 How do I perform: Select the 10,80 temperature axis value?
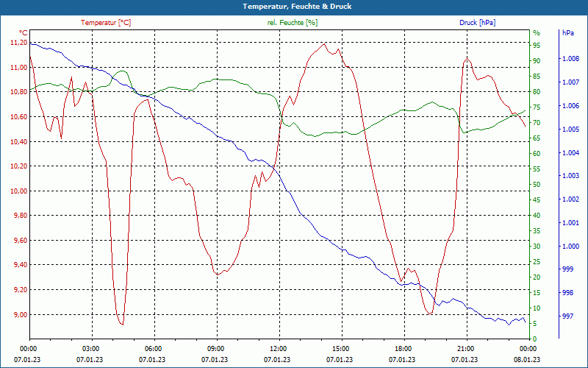[19, 92]
